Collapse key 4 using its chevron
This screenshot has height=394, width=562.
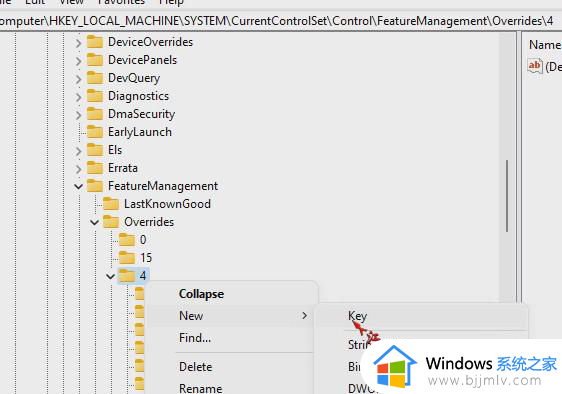[x=110, y=276]
